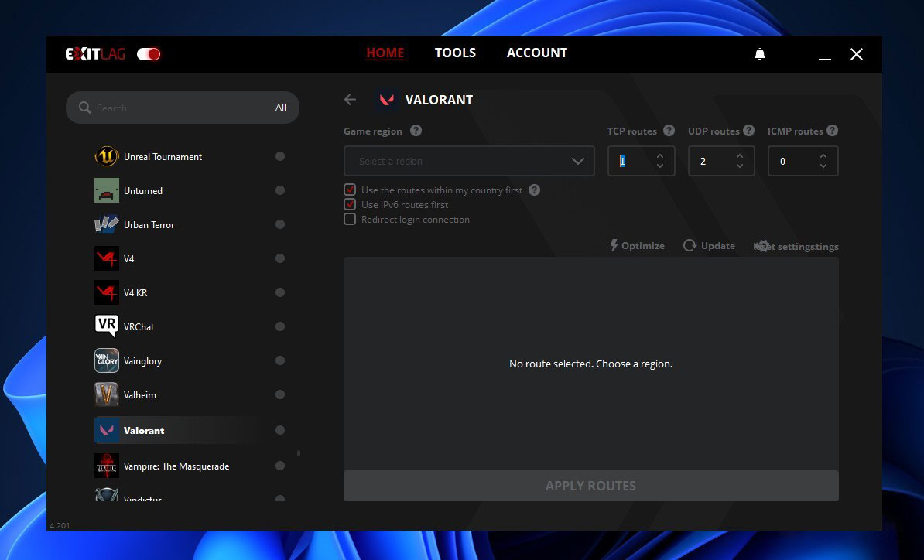Enable Redirect login connection checkbox
Viewport: 924px width, 560px height.
tap(350, 220)
